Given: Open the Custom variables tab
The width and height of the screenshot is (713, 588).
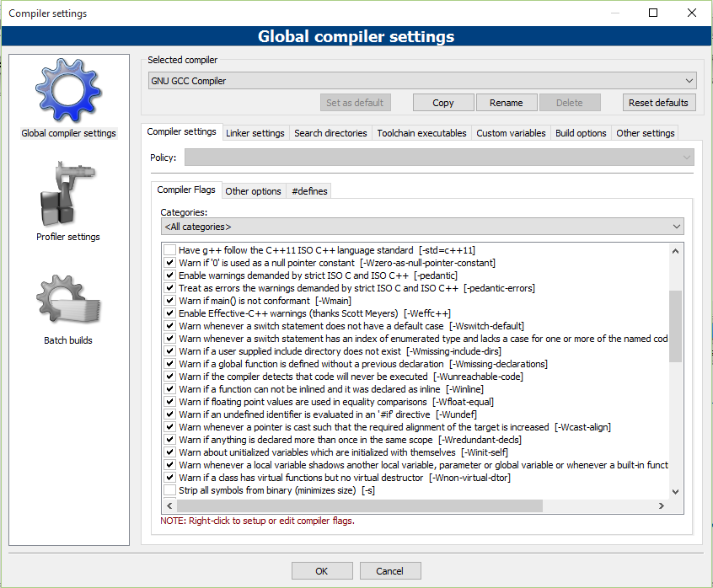Looking at the screenshot, I should (x=511, y=133).
